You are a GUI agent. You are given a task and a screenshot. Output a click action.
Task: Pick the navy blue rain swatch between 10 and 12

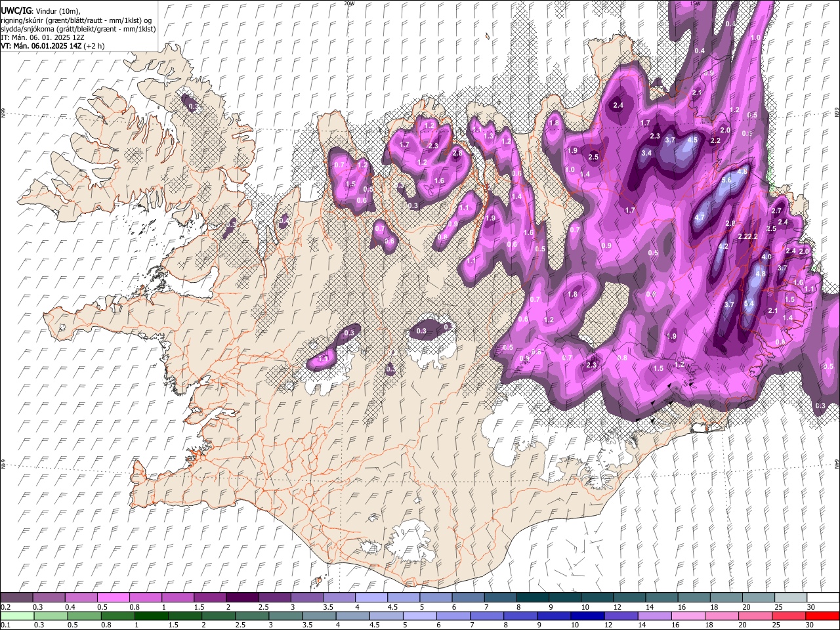tap(587, 616)
